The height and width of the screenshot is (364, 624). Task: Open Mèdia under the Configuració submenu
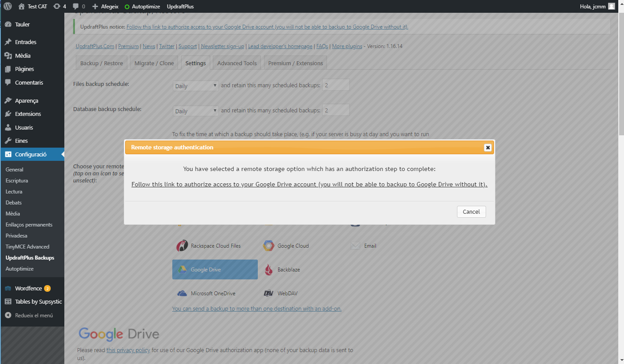13,213
